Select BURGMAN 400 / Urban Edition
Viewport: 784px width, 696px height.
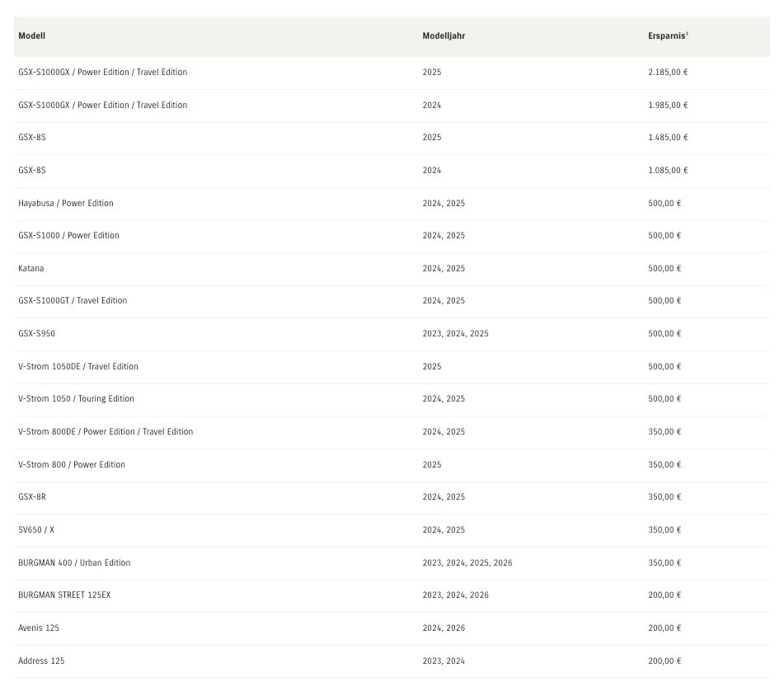coord(74,562)
